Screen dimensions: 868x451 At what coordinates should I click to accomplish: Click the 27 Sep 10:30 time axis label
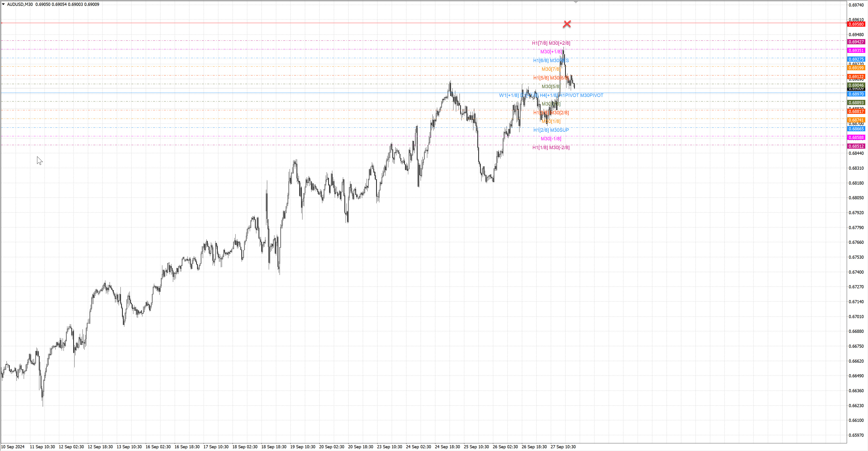[563, 447]
